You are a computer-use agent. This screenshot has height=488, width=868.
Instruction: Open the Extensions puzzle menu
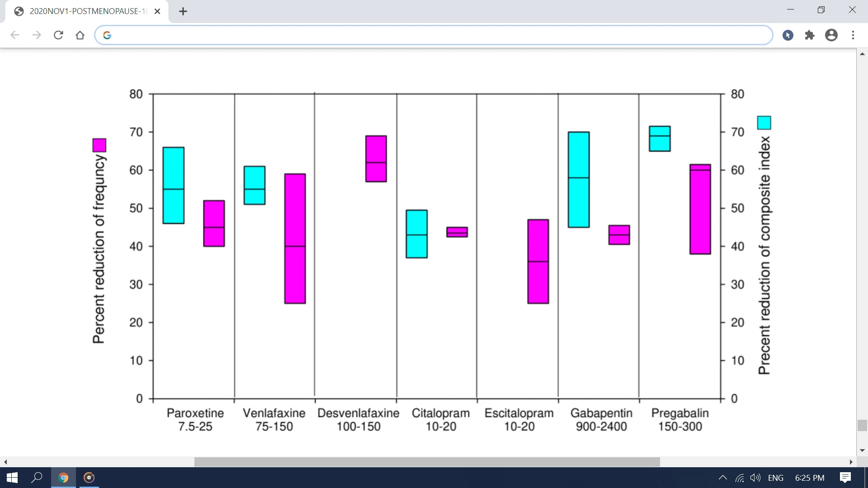pos(810,35)
